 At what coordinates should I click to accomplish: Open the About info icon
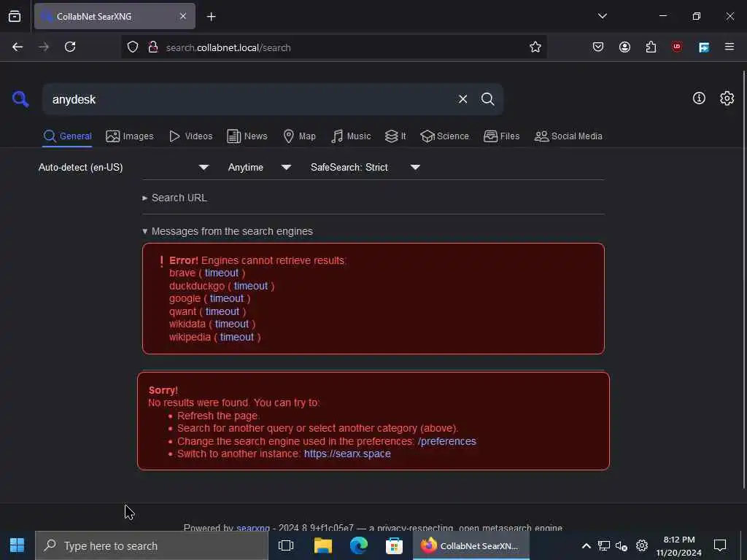tap(699, 98)
